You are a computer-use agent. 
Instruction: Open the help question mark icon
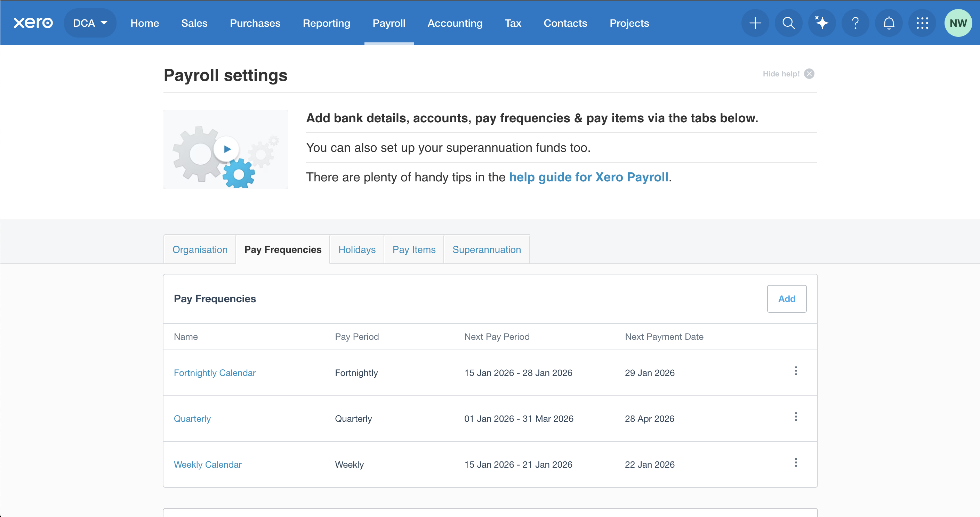[855, 23]
